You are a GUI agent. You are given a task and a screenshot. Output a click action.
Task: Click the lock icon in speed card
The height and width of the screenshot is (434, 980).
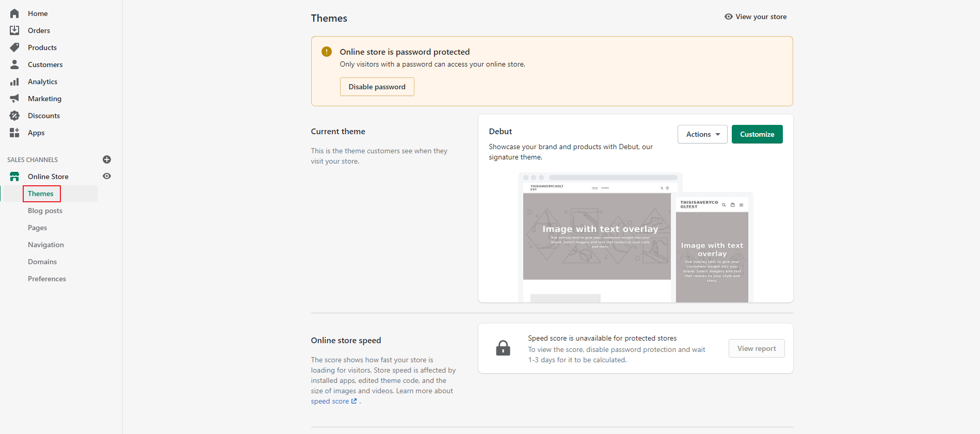click(x=503, y=348)
